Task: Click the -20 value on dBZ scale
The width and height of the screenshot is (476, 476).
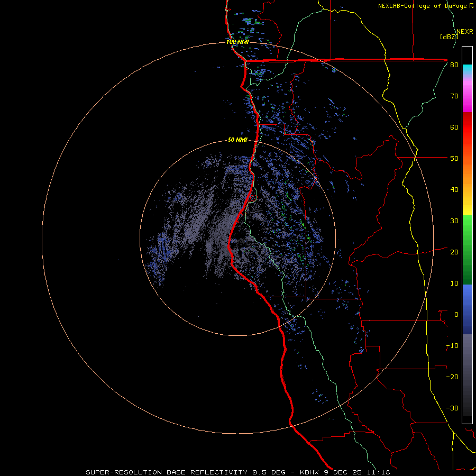Action: click(452, 377)
